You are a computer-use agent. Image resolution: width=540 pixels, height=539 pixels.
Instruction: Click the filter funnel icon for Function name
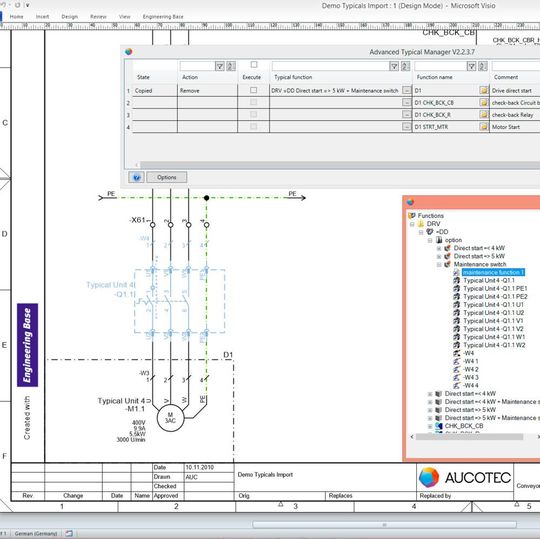[x=471, y=66]
